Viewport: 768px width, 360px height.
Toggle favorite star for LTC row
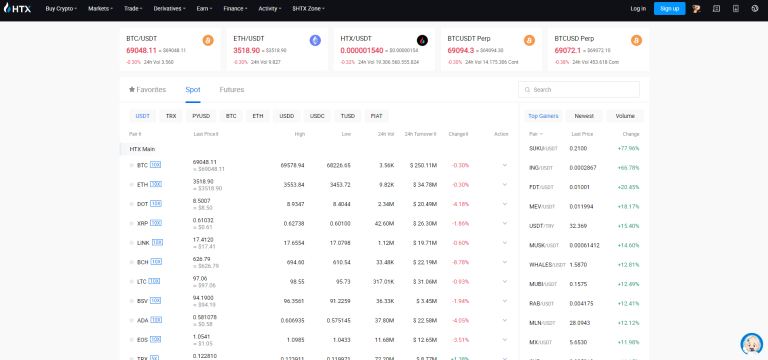[x=131, y=282]
